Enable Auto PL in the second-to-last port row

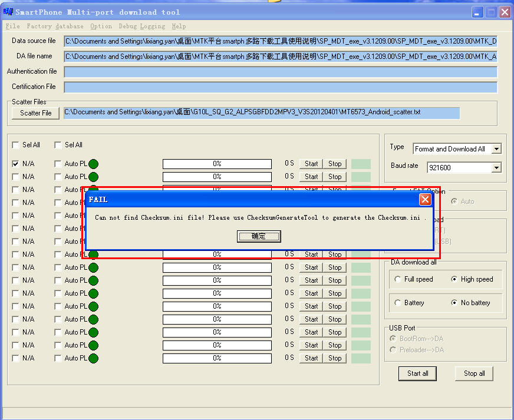click(x=58, y=345)
